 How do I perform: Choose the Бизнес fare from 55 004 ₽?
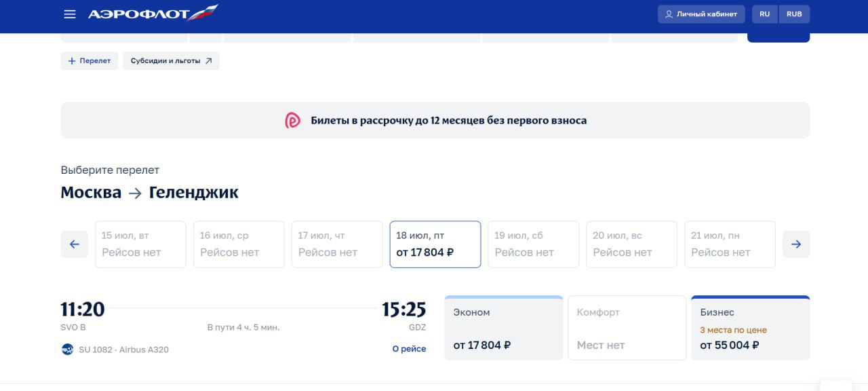click(x=751, y=328)
